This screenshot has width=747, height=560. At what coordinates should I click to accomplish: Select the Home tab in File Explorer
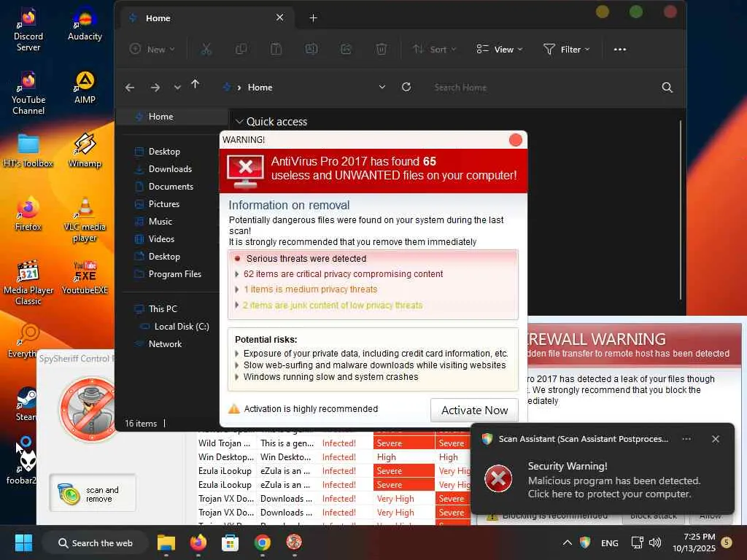[206, 18]
